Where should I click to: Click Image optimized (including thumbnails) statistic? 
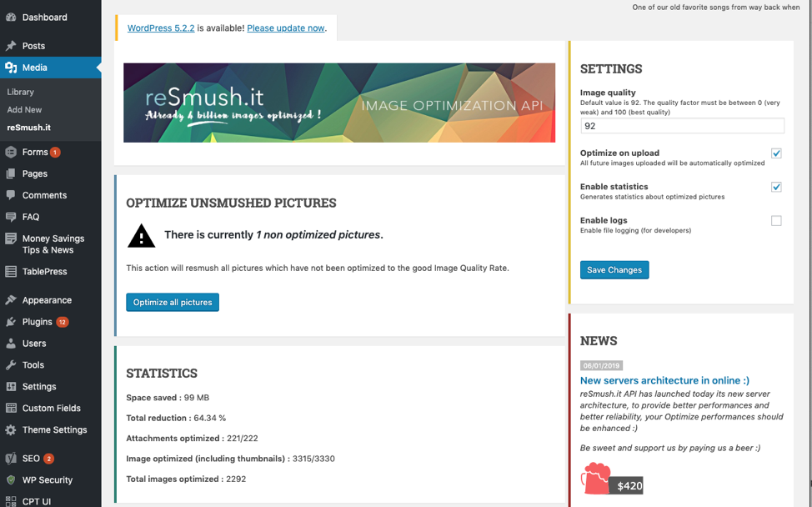pos(230,459)
